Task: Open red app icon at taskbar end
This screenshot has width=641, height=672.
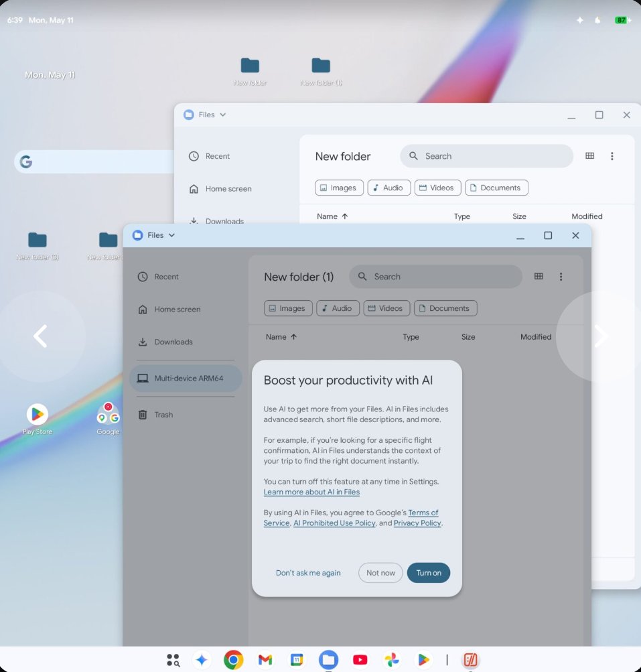Action: (470, 659)
